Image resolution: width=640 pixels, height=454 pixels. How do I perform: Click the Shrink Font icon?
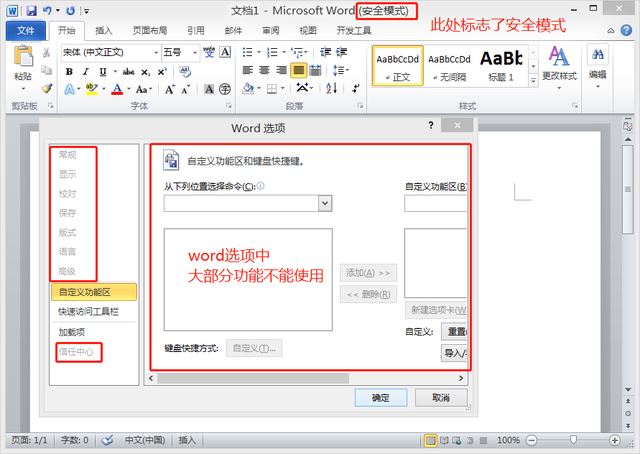[x=186, y=89]
